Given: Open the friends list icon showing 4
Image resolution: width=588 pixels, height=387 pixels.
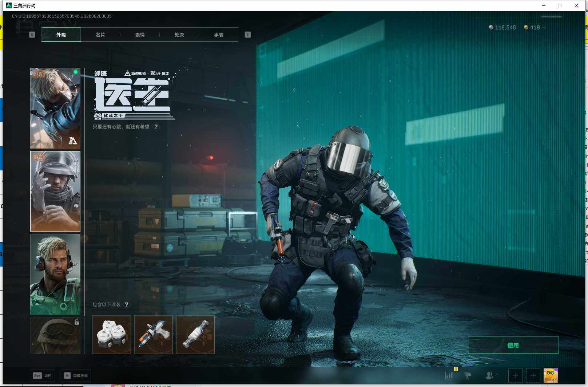Looking at the screenshot, I should pyautogui.click(x=492, y=375).
